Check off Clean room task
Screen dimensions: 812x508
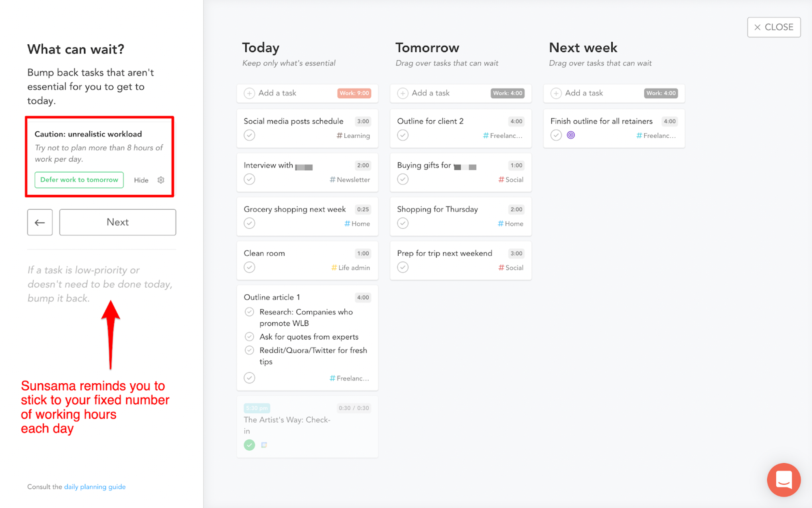point(249,267)
